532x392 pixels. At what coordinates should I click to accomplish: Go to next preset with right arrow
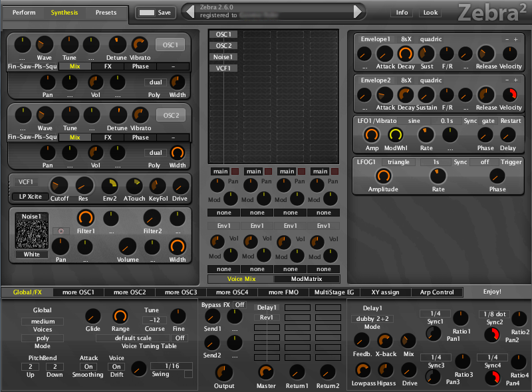coord(358,12)
